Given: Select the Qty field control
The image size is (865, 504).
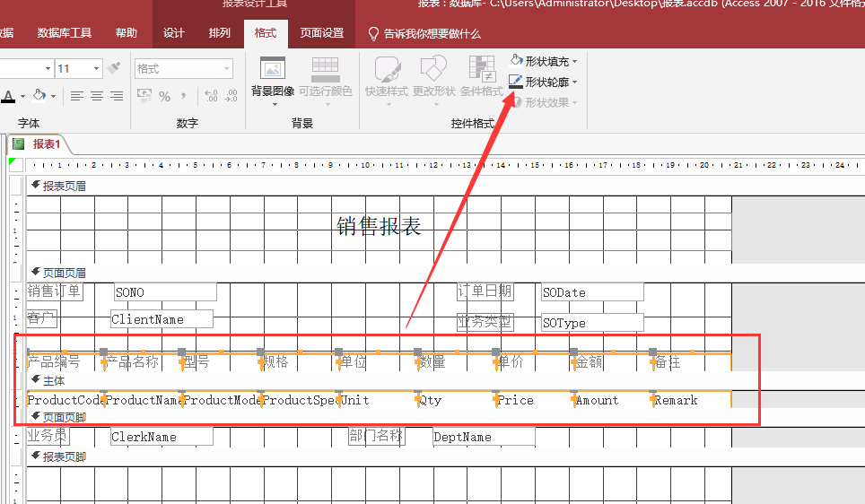Looking at the screenshot, I should click(457, 400).
